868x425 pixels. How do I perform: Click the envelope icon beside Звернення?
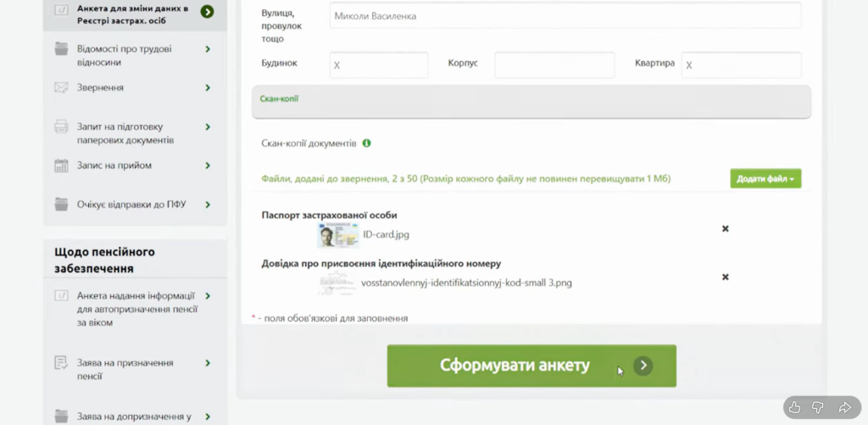(x=61, y=87)
